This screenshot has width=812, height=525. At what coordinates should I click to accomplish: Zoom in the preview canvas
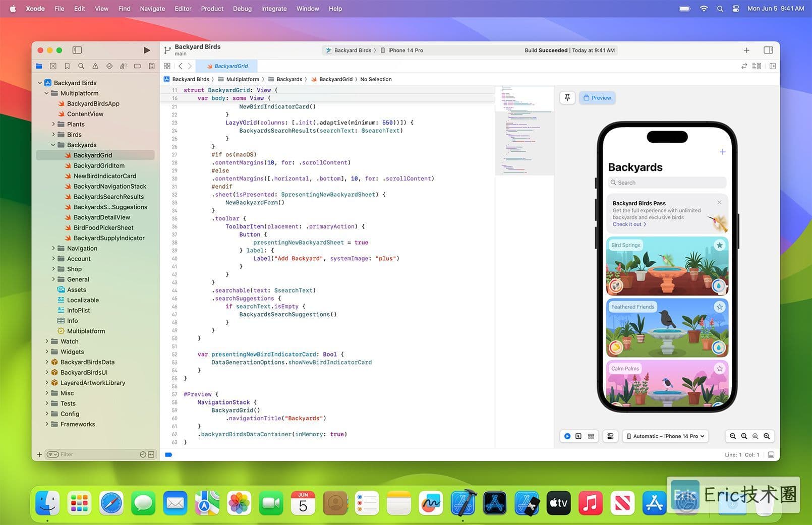767,436
